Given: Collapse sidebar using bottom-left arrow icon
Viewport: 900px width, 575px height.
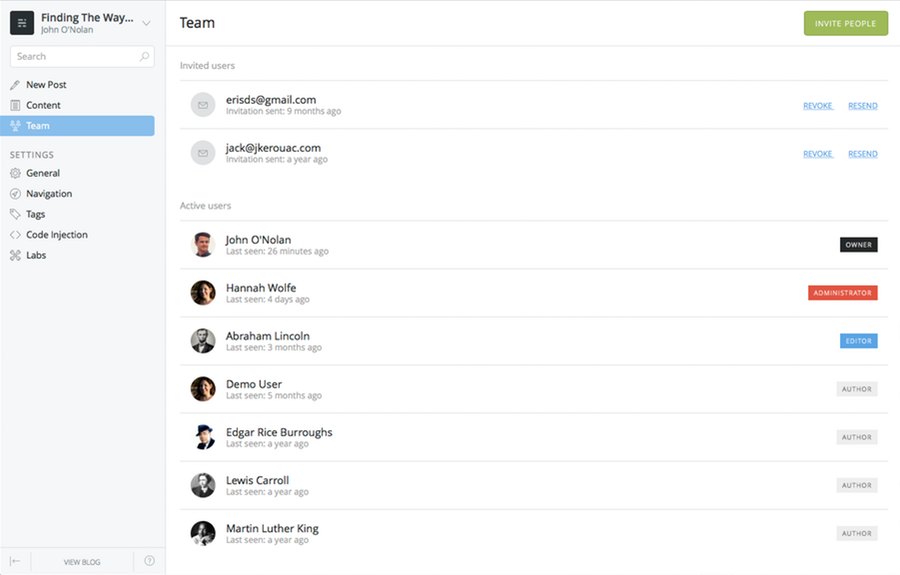Looking at the screenshot, I should tap(15, 561).
